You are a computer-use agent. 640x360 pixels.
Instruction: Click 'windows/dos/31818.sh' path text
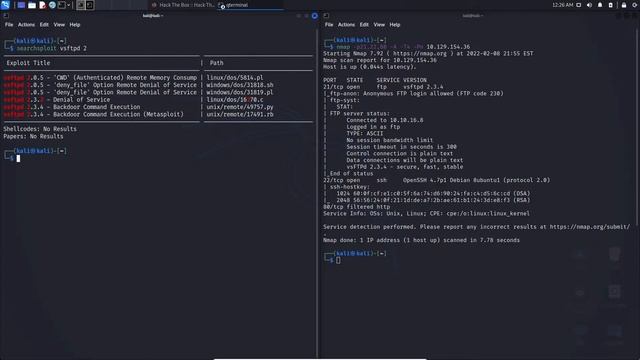pyautogui.click(x=240, y=85)
